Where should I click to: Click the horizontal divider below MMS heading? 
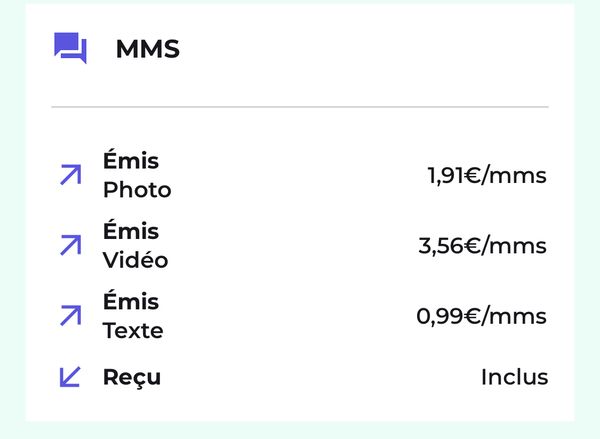[300, 106]
